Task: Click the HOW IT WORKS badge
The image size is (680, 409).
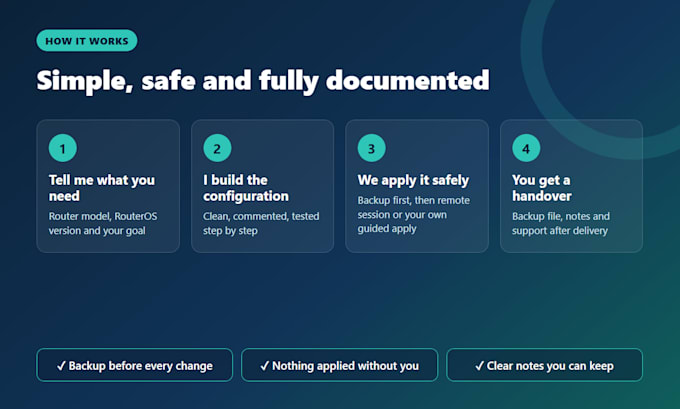Action: [87, 41]
